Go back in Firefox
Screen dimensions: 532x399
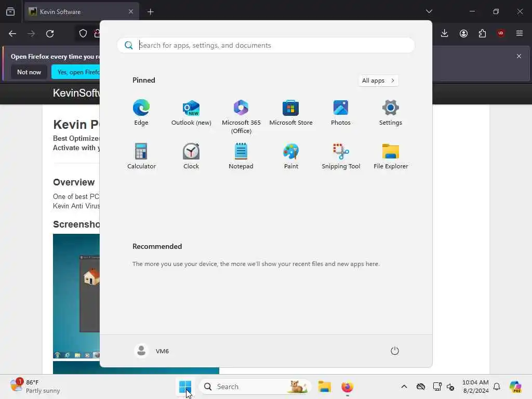(12, 34)
